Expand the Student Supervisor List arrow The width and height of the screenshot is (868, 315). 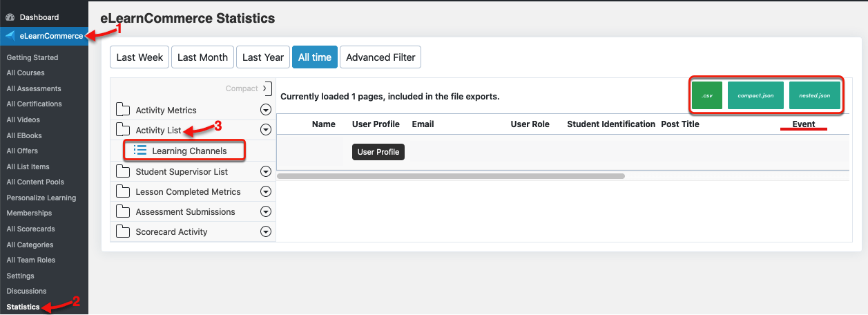(x=265, y=171)
